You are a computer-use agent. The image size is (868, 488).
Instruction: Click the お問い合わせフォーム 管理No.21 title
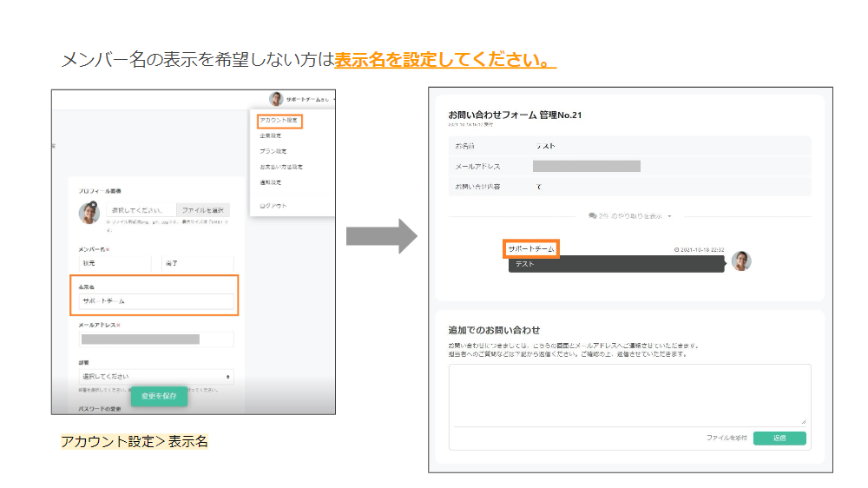click(515, 115)
